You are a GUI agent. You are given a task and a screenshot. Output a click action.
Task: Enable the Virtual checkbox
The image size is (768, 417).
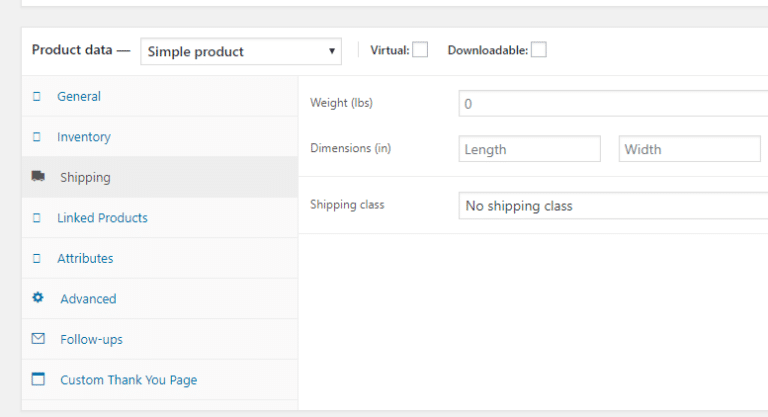coord(420,50)
